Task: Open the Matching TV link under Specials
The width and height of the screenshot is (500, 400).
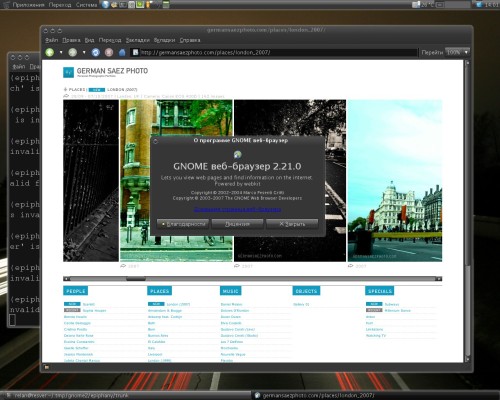Action: [x=376, y=336]
